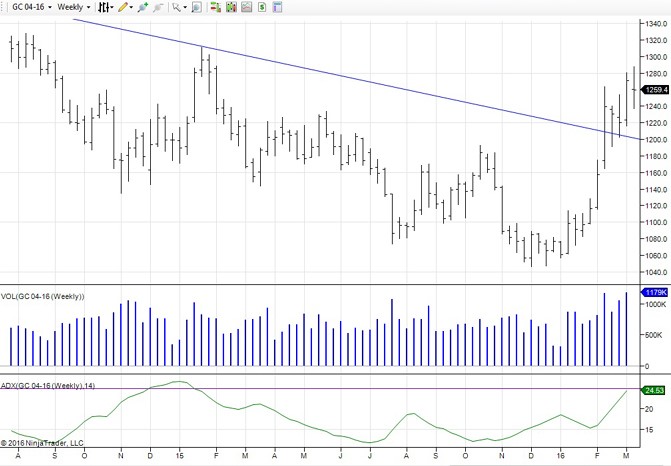Open the bar chart style menu

pos(105,7)
